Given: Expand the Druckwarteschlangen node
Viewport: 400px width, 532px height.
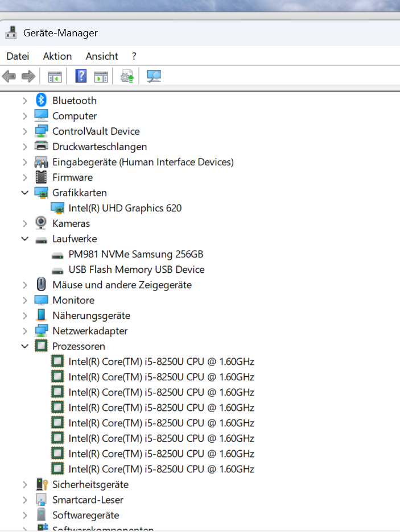Looking at the screenshot, I should coord(25,147).
